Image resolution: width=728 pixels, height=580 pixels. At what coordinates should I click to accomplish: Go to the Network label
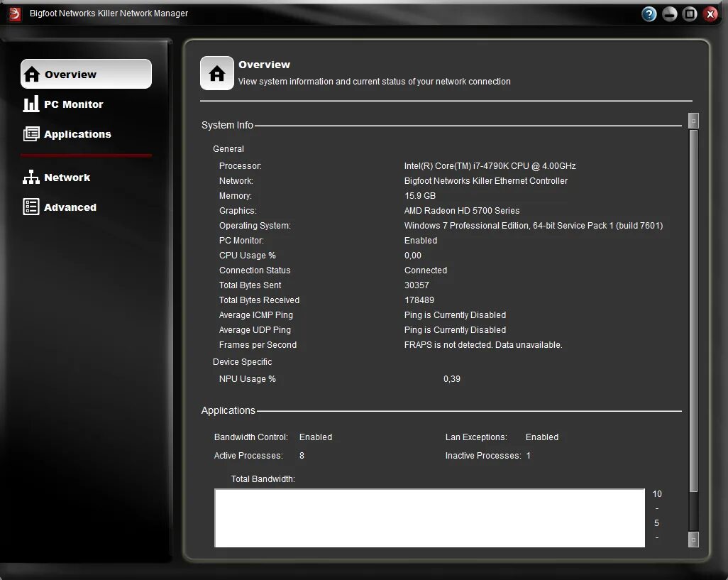[x=67, y=177]
